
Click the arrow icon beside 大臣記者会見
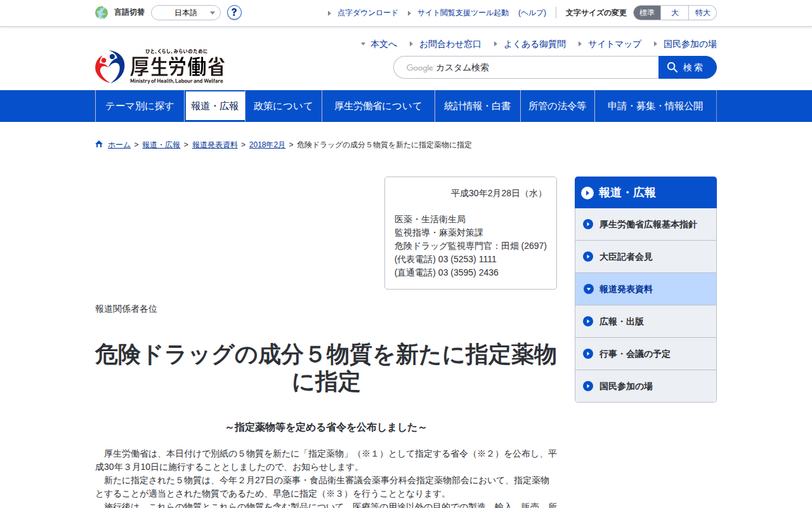[x=588, y=257]
